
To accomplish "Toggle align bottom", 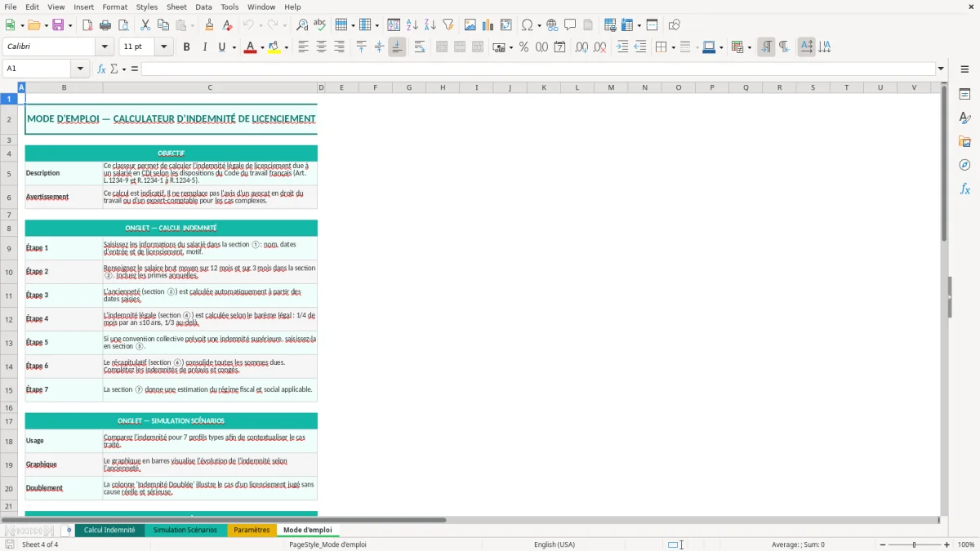I will (397, 47).
